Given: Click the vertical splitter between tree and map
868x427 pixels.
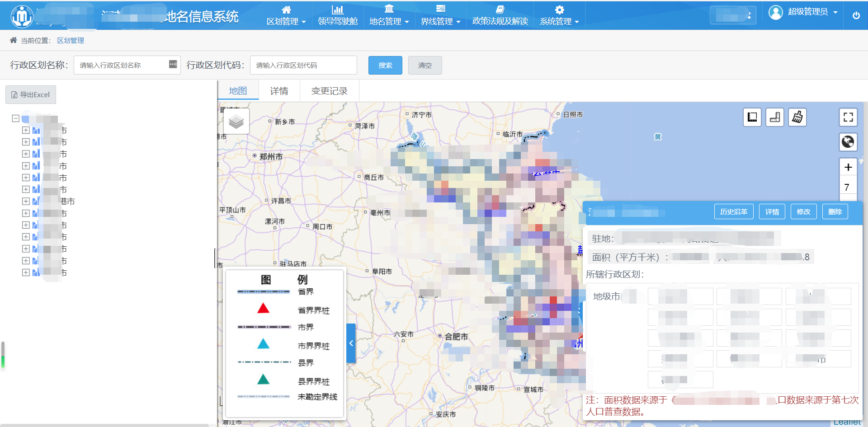Looking at the screenshot, I should point(216,258).
